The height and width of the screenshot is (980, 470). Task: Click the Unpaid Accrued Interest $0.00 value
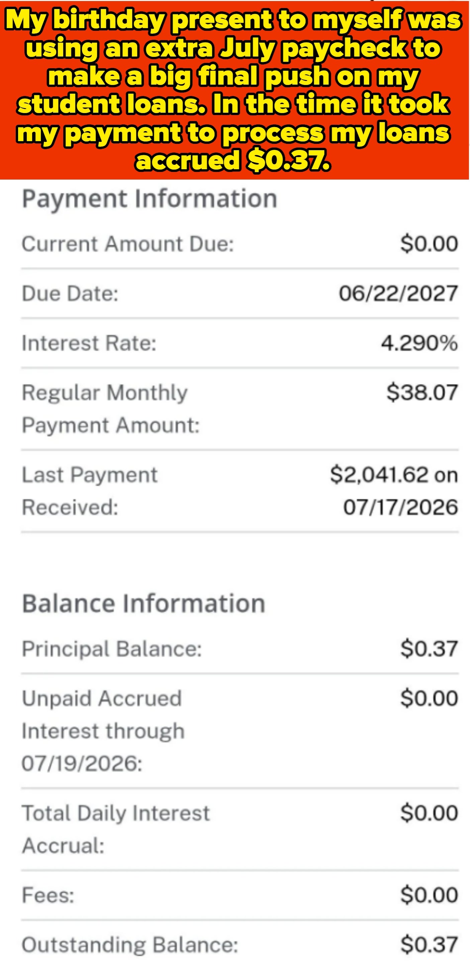(x=429, y=698)
